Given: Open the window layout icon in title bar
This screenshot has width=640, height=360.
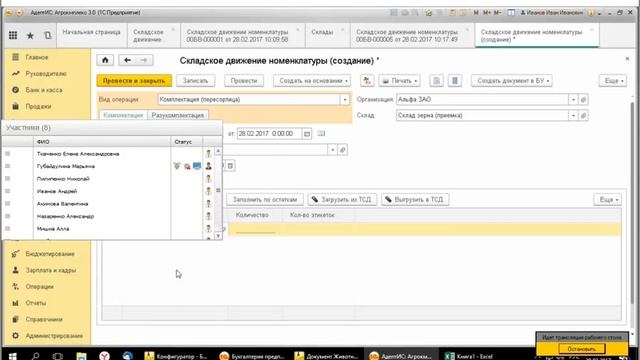Looking at the screenshot, I should [x=511, y=13].
